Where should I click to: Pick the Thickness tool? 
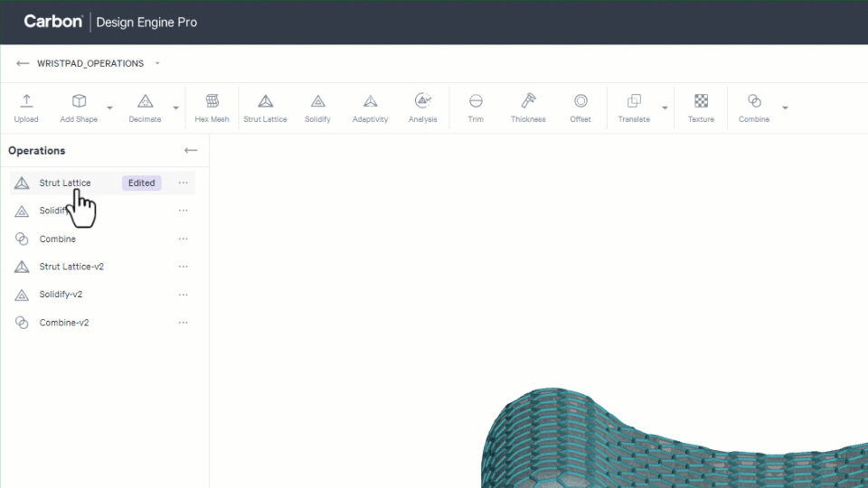528,108
